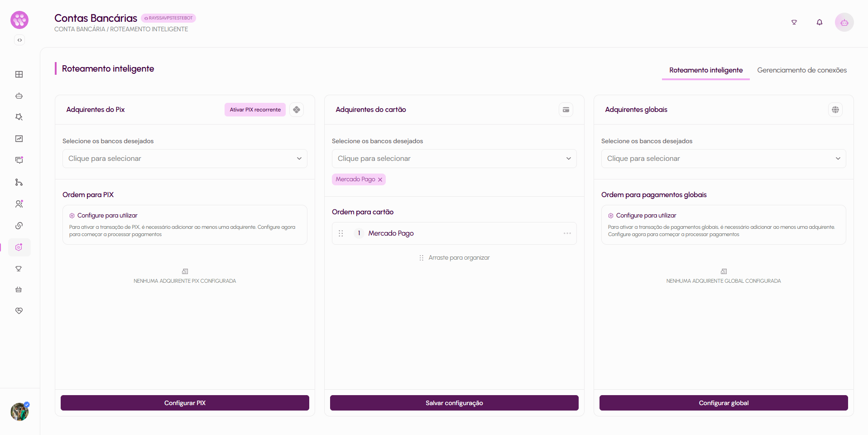
Task: Click the Salvar configuração button
Action: pyautogui.click(x=454, y=403)
